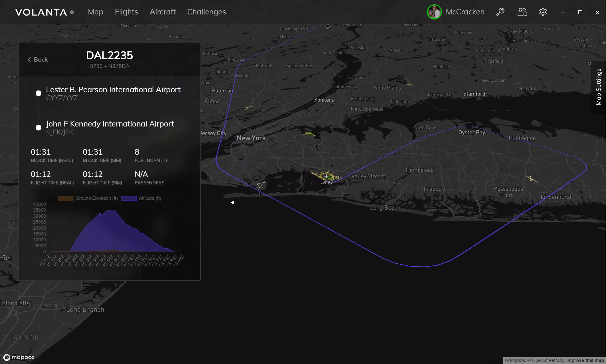Click the airport icon west of JFK
Viewport: 606px width, 364px height.
[x=261, y=185]
